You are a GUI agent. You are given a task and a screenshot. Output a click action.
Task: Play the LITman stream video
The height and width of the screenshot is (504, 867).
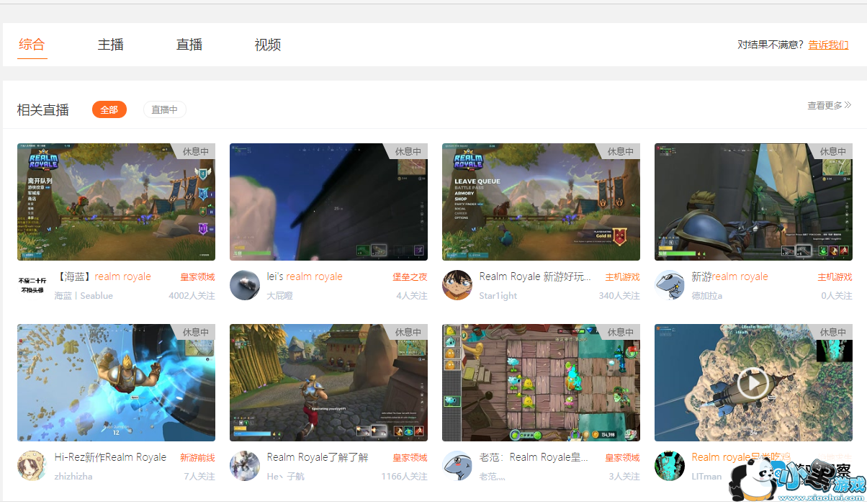753,383
